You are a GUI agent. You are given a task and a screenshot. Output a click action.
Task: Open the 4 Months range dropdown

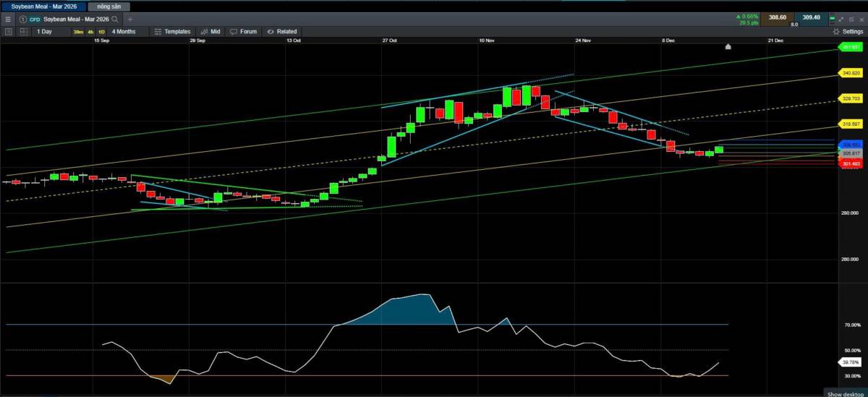tap(123, 32)
